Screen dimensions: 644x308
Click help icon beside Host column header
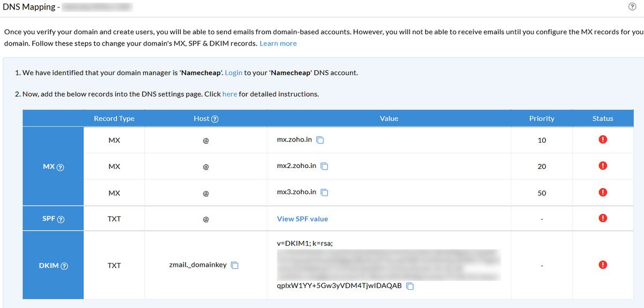tap(215, 119)
